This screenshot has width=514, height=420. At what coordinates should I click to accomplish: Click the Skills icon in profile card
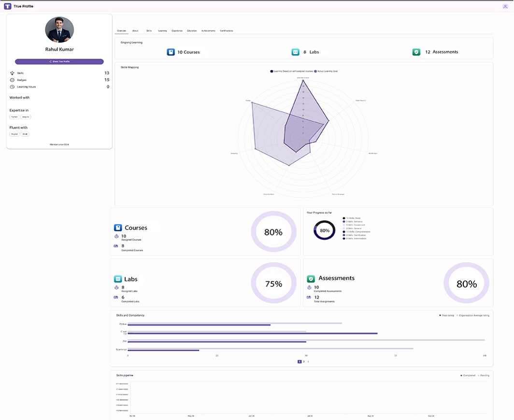pos(12,73)
